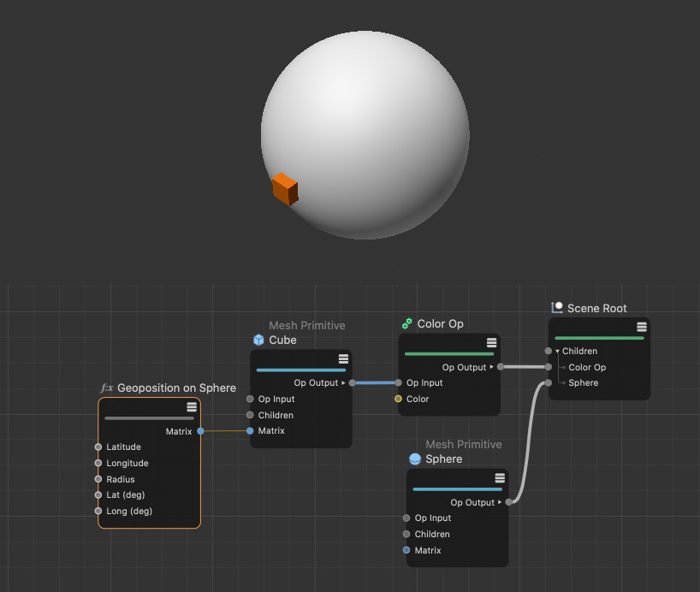Click the Radius input port
Screen dimensions: 700x592
[98, 480]
